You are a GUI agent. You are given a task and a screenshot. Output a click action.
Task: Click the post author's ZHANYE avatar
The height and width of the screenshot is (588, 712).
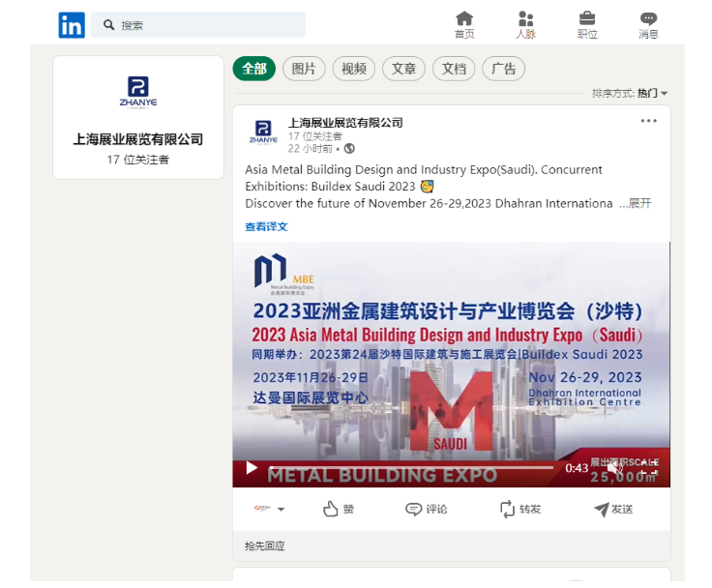(x=263, y=132)
